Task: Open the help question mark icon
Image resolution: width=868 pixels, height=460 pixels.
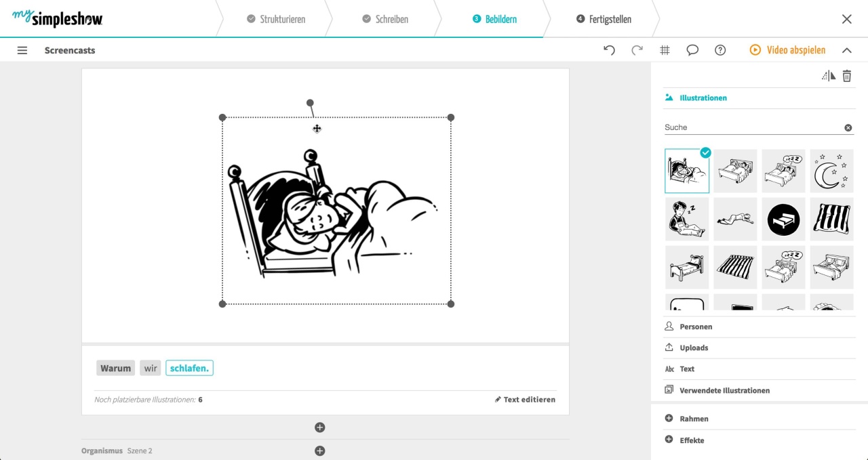Action: pos(720,50)
